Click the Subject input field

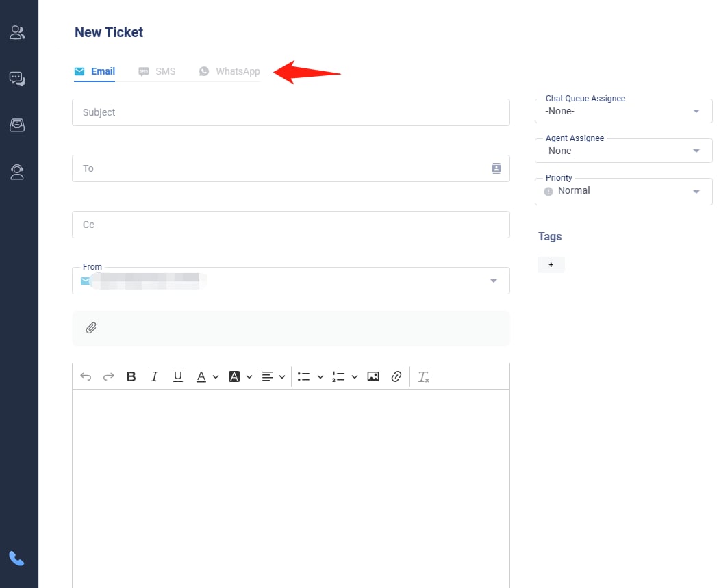tap(290, 112)
